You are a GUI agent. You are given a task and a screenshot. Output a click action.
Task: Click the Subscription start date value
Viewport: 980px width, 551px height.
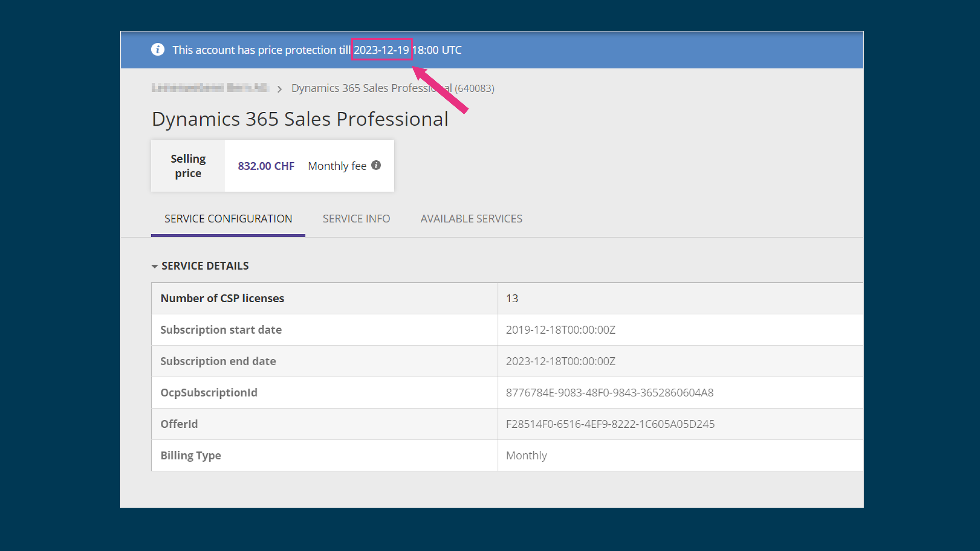click(560, 330)
